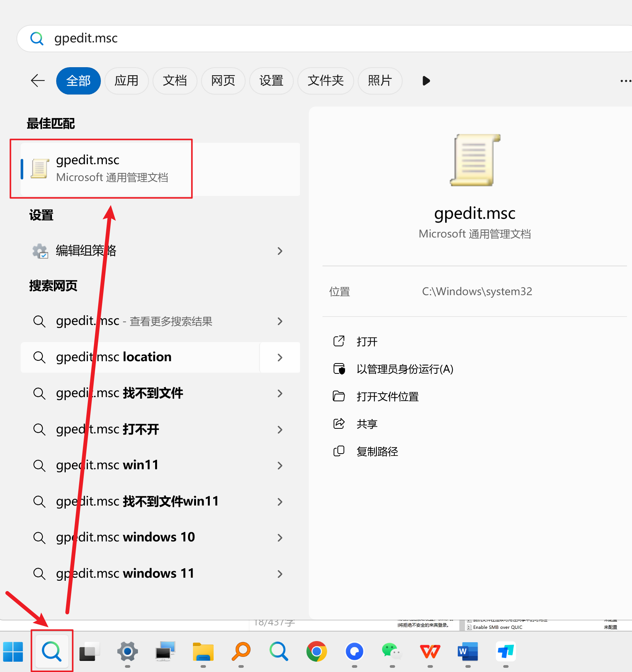Select the 文件夹 filter tab
Image resolution: width=632 pixels, height=672 pixels.
point(326,81)
